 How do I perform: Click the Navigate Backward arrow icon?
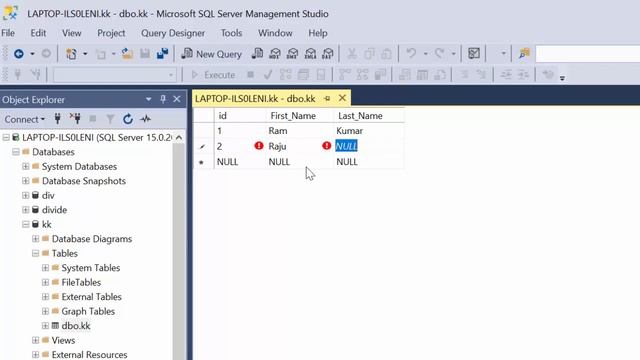(x=19, y=53)
